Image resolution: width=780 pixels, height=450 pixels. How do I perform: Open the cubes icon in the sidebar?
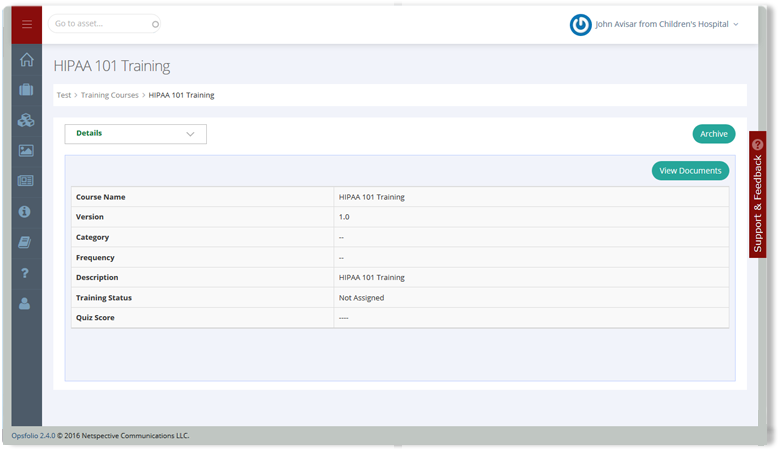click(x=26, y=120)
